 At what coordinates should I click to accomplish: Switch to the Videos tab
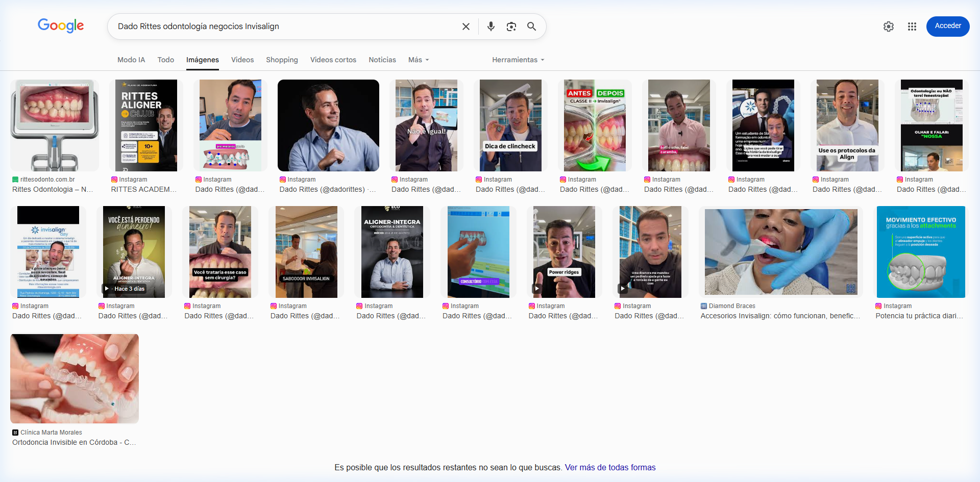242,60
